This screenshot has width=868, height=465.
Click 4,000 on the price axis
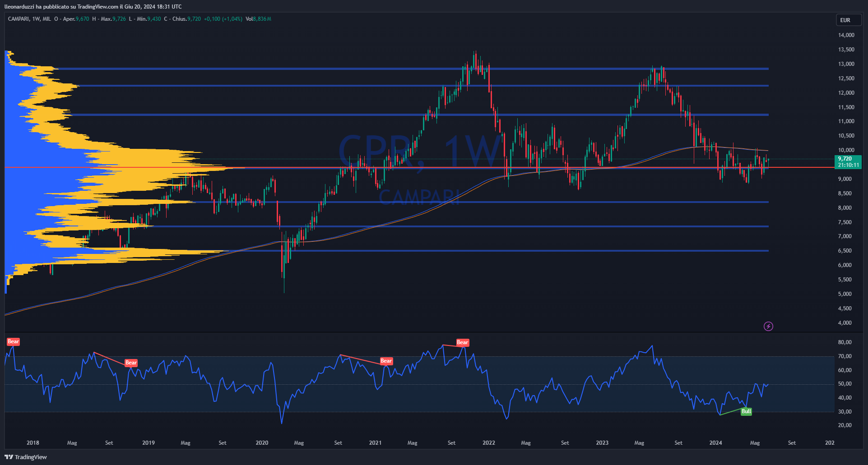click(x=845, y=323)
